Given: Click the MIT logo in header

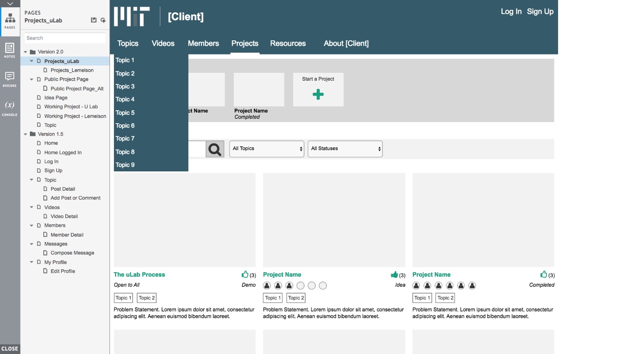Looking at the screenshot, I should tap(131, 16).
